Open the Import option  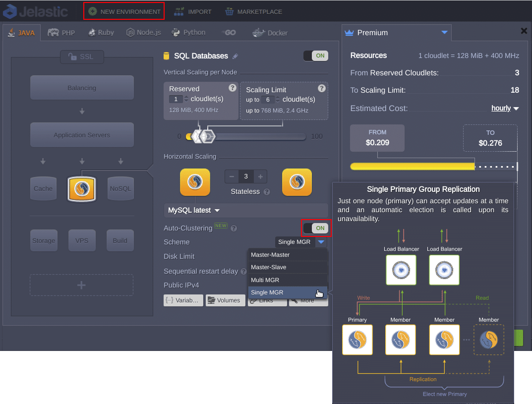pos(192,11)
